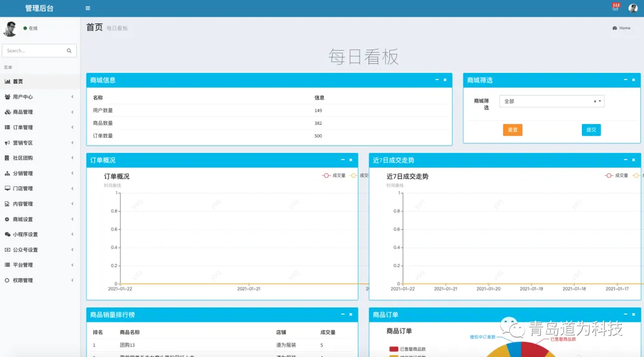This screenshot has width=644, height=357.
Task: Toggle the sidebar hamburger menu icon
Action: point(88,8)
